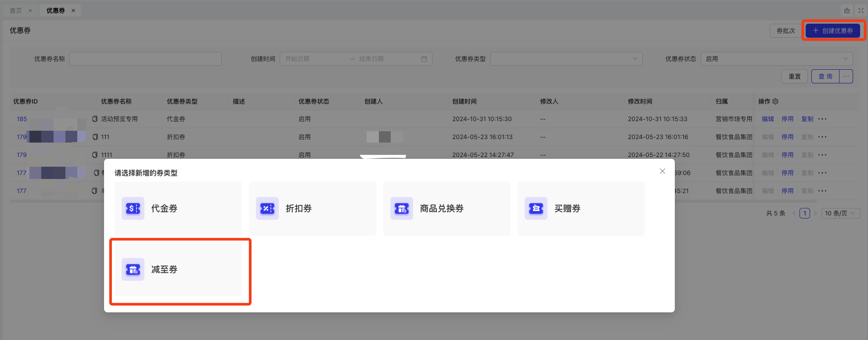Screen dimensions: 868x340
Task: Run the 查询 search button
Action: 825,76
